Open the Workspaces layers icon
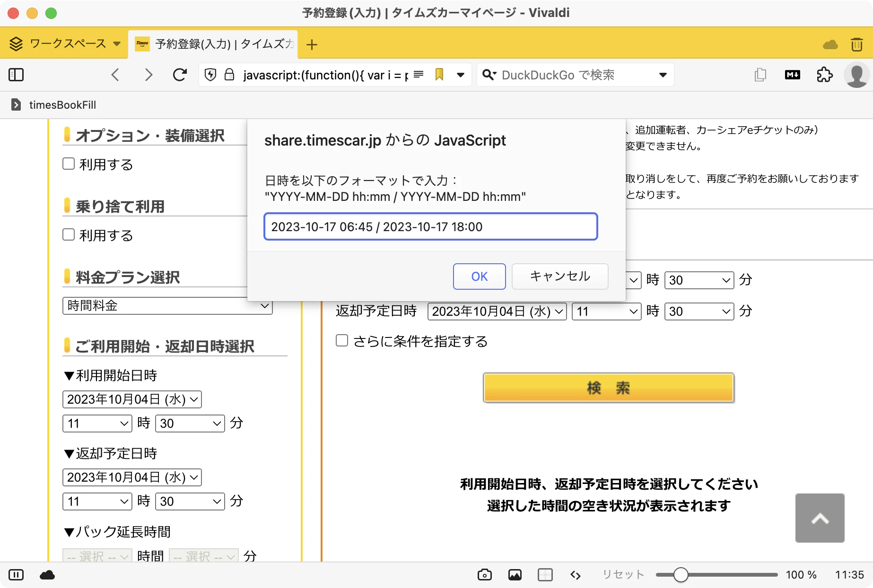Image resolution: width=873 pixels, height=588 pixels. 16,44
